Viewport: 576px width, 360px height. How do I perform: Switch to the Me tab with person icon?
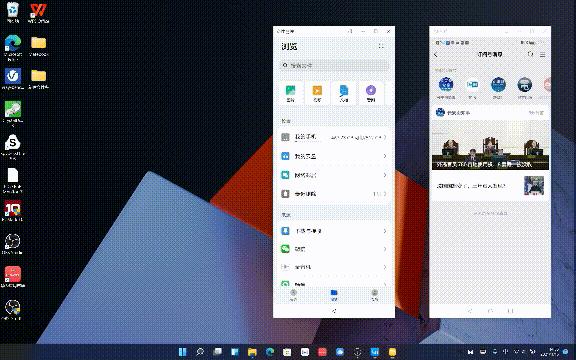click(375, 295)
